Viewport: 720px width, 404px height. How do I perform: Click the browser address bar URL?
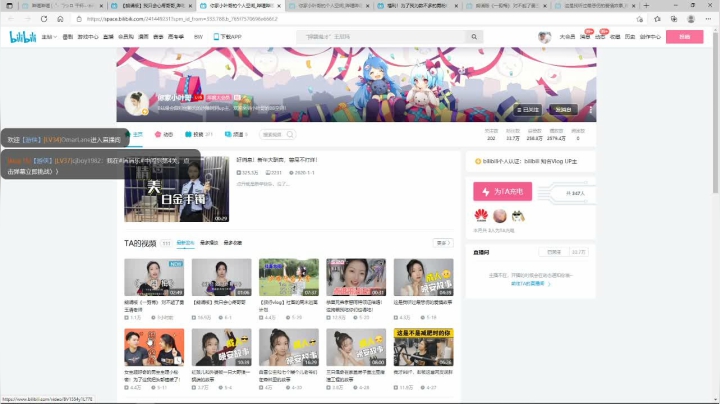pos(182,19)
